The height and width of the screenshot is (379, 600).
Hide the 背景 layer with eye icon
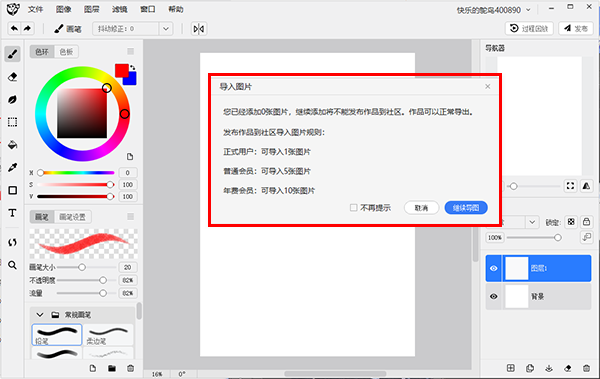point(494,296)
